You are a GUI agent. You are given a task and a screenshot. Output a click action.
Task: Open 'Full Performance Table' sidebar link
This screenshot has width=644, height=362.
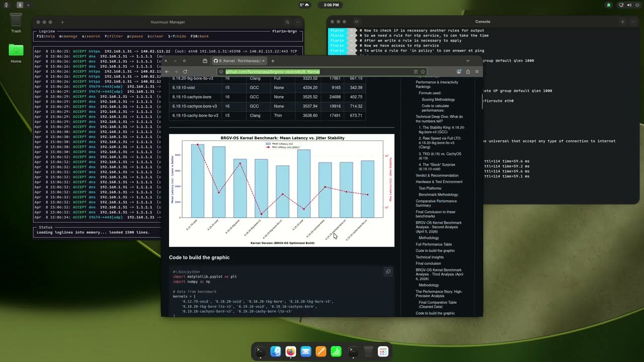pos(434,244)
